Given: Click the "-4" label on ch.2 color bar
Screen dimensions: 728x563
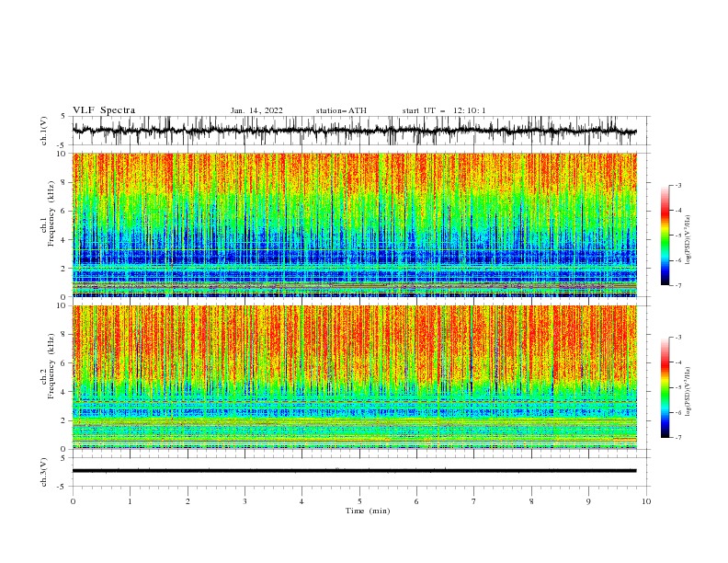Looking at the screenshot, I should [x=678, y=362].
